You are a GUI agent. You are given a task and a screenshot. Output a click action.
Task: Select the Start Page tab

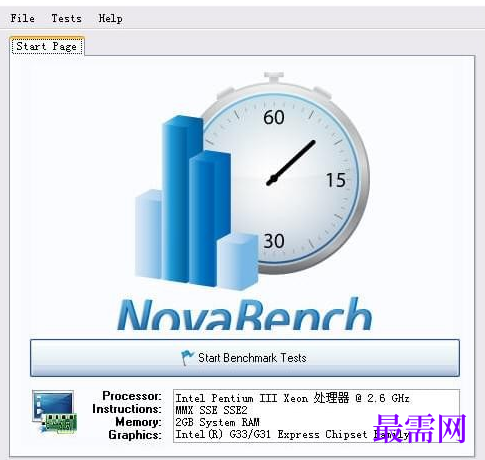tap(47, 46)
